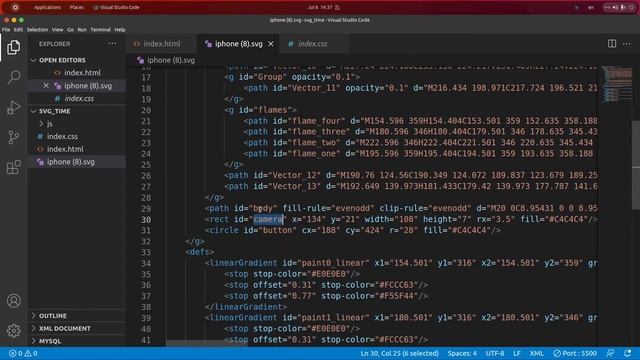This screenshot has height=360, width=640.
Task: Open the View menu
Action: [58, 29]
